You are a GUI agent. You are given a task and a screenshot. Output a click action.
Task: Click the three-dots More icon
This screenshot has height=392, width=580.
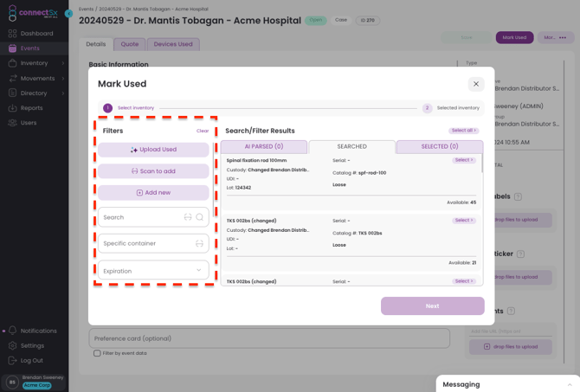coord(563,37)
